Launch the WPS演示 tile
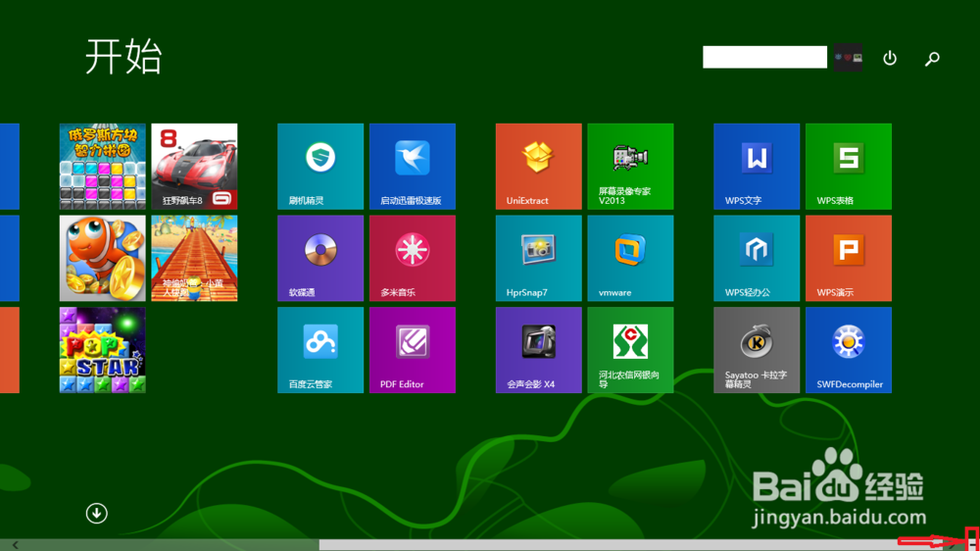The height and width of the screenshot is (551, 980). pyautogui.click(x=849, y=258)
